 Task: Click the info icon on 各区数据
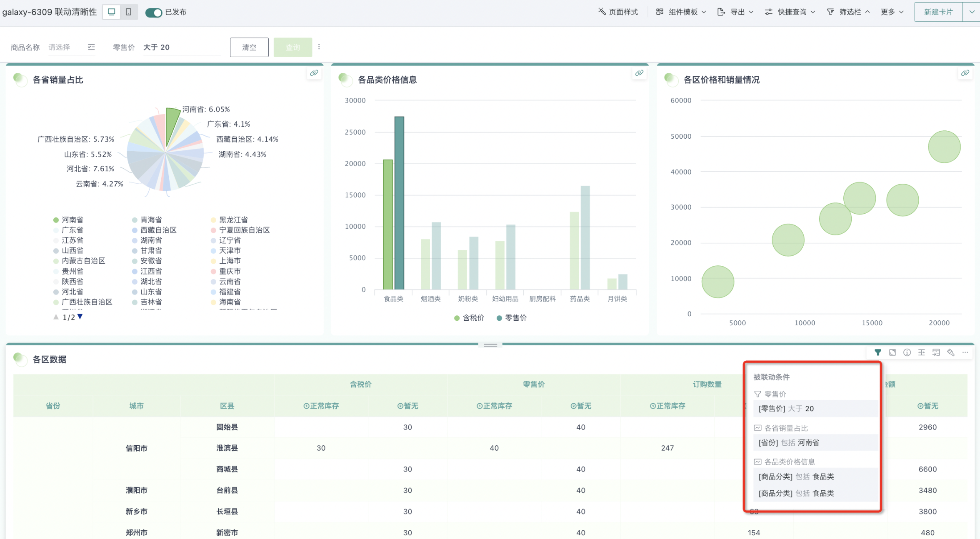coord(907,352)
